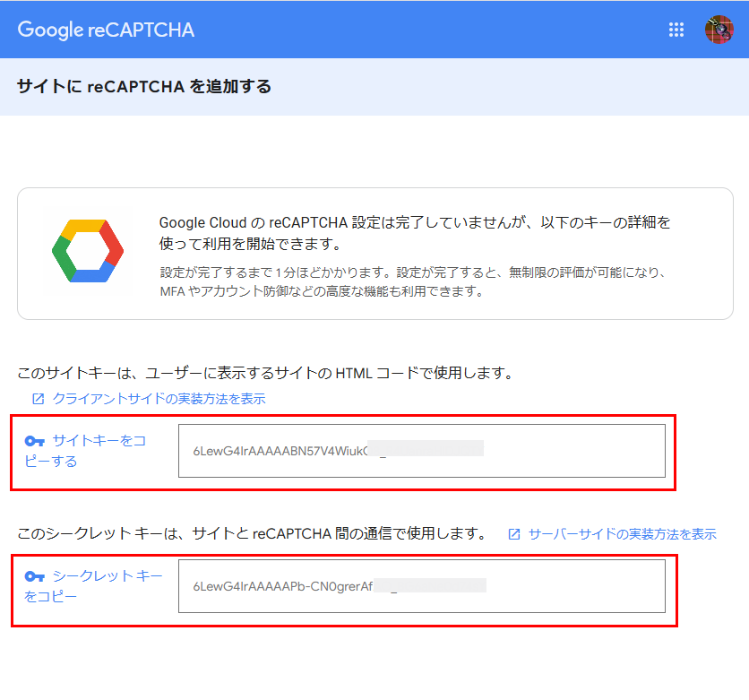Click inside the secret key text field
Image resolution: width=749 pixels, height=700 pixels.
click(x=573, y=586)
